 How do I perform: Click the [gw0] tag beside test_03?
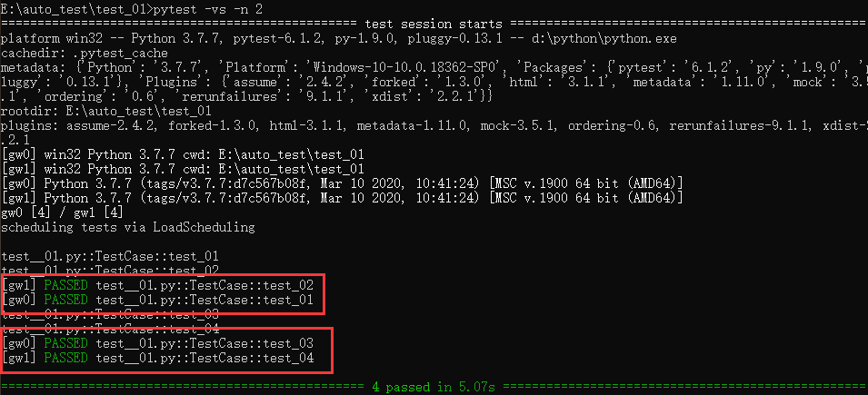(x=19, y=343)
